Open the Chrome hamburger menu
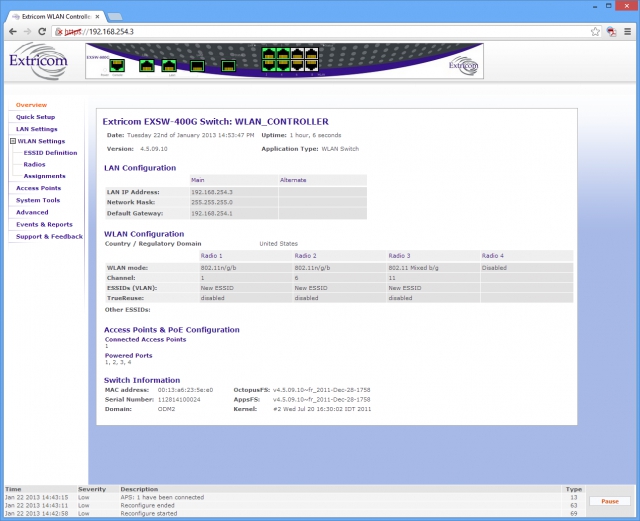Image resolution: width=640 pixels, height=521 pixels. [x=628, y=31]
